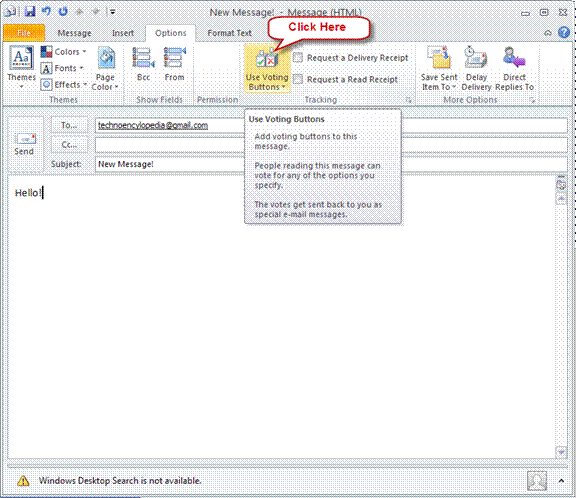
Task: Open the Page Color dropdown
Action: [x=105, y=69]
